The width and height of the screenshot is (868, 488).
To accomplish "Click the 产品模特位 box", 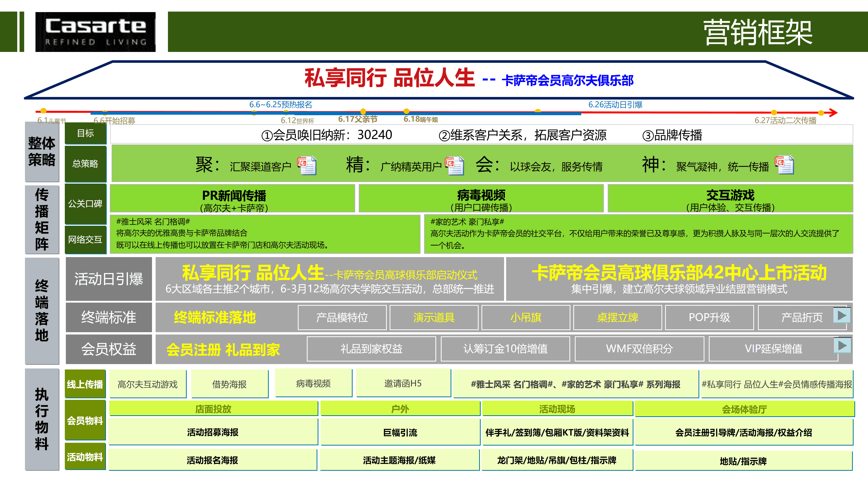I will coord(342,317).
